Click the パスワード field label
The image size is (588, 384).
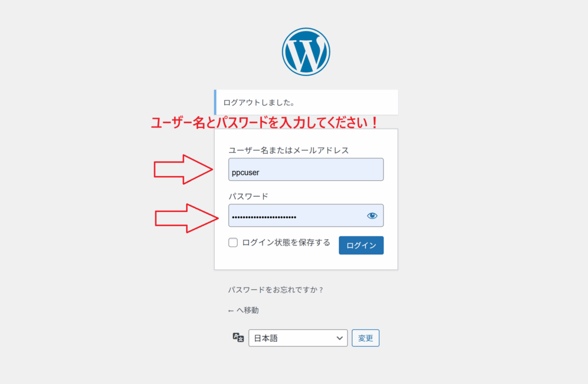(248, 196)
